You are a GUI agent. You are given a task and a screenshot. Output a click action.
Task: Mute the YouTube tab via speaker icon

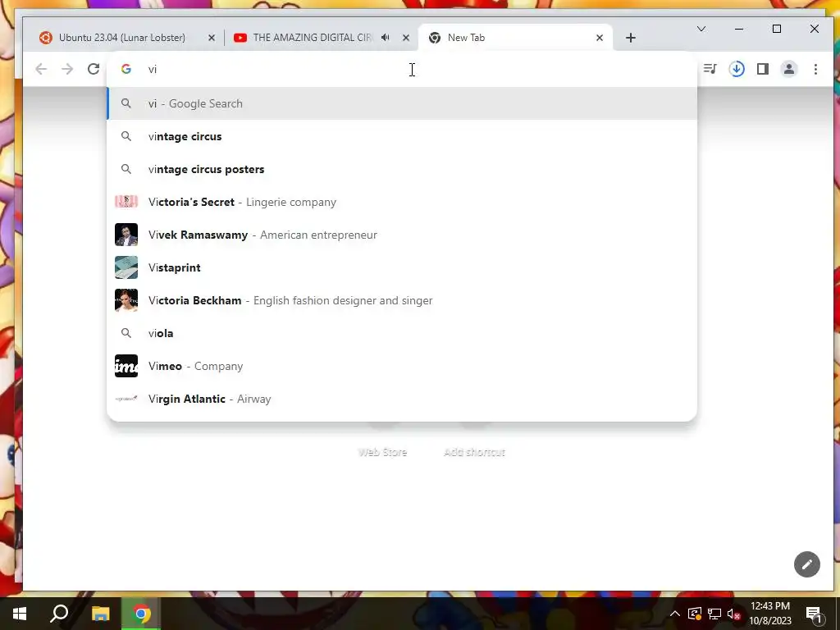pyautogui.click(x=386, y=38)
